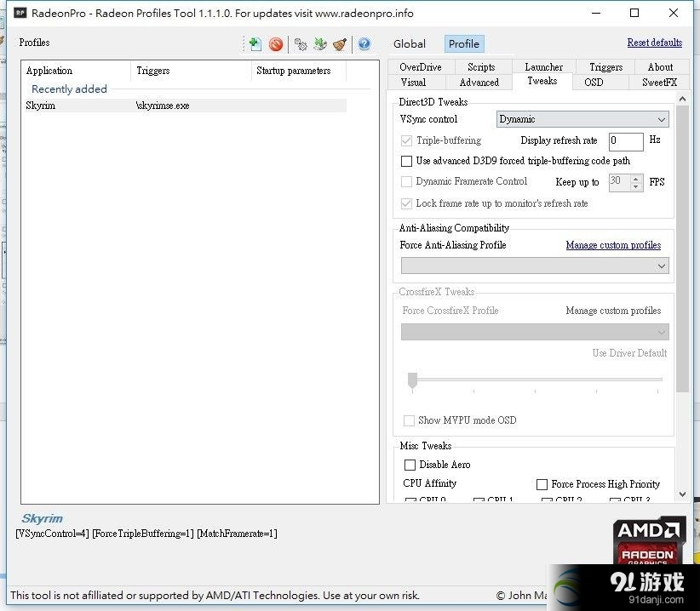Check Show MVPU mode OSD

point(409,420)
